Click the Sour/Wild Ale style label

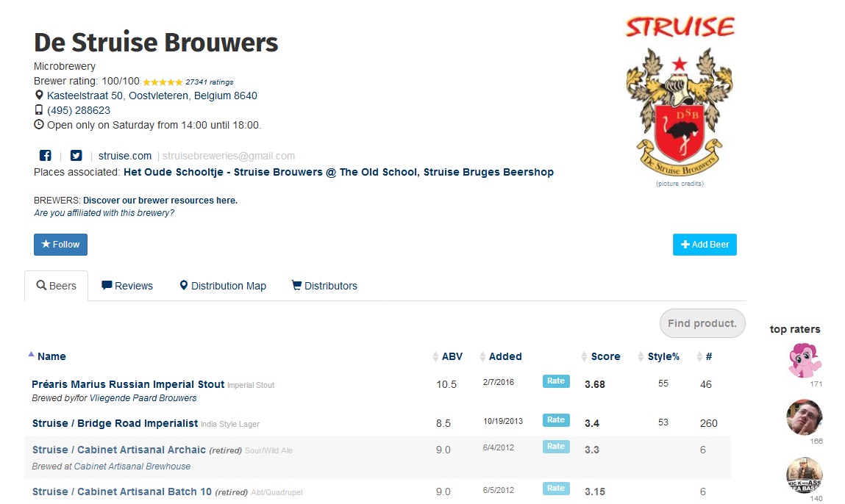(x=268, y=450)
